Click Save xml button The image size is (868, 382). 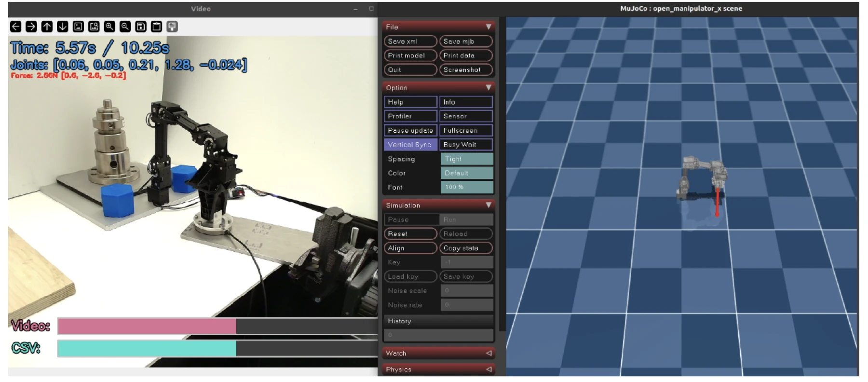click(410, 41)
